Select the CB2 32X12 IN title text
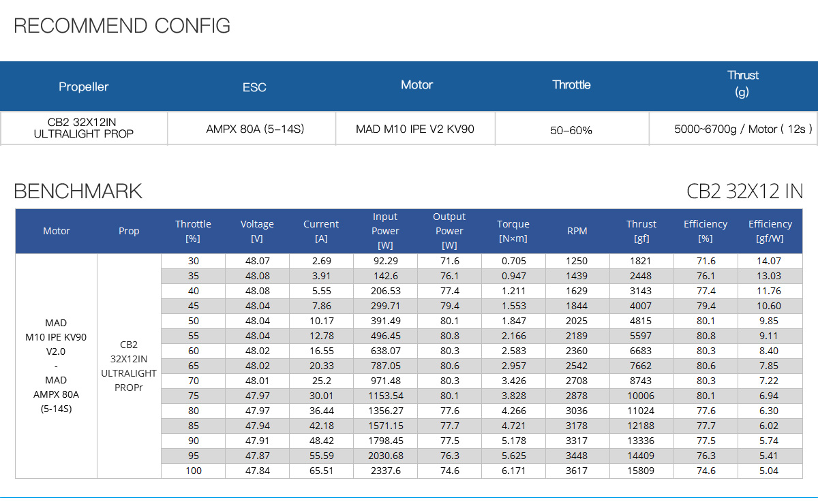This screenshot has width=818, height=504. (744, 191)
